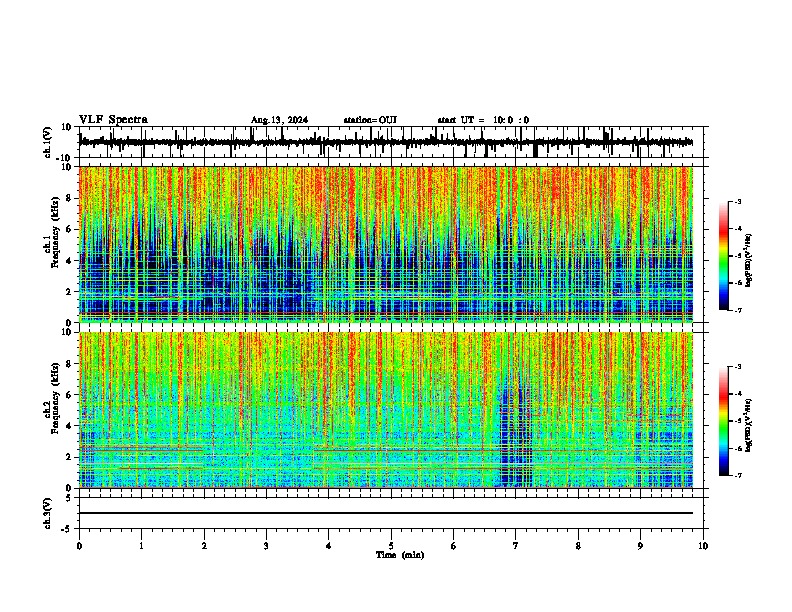This screenshot has width=792, height=612.
Task: Click the flat ch.3 voltage line
Action: (386, 513)
